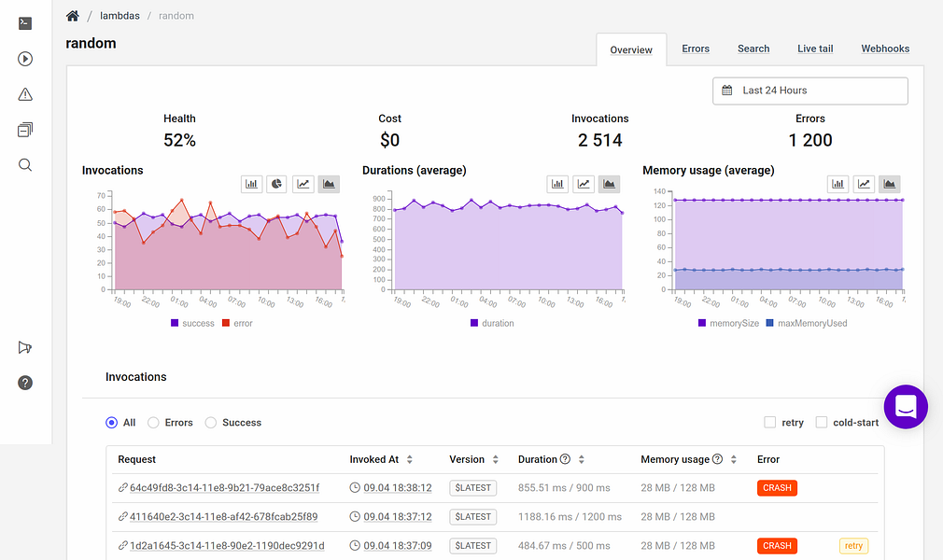
Task: Switch Invocations chart to pie chart view
Action: coord(277,184)
